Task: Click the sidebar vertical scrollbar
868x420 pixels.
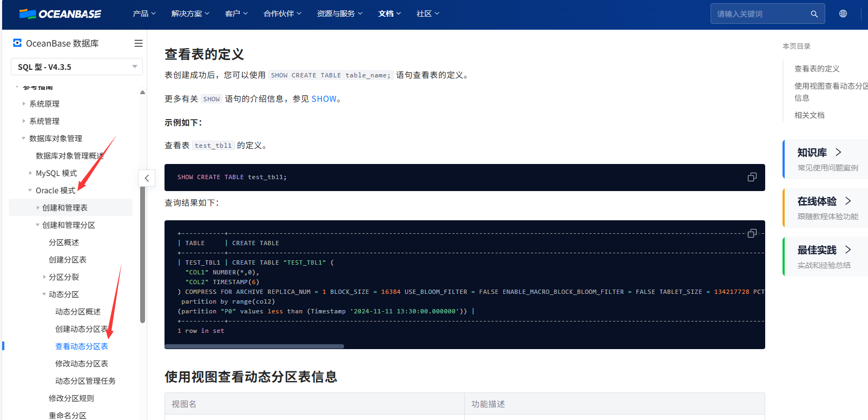Action: pos(142,254)
